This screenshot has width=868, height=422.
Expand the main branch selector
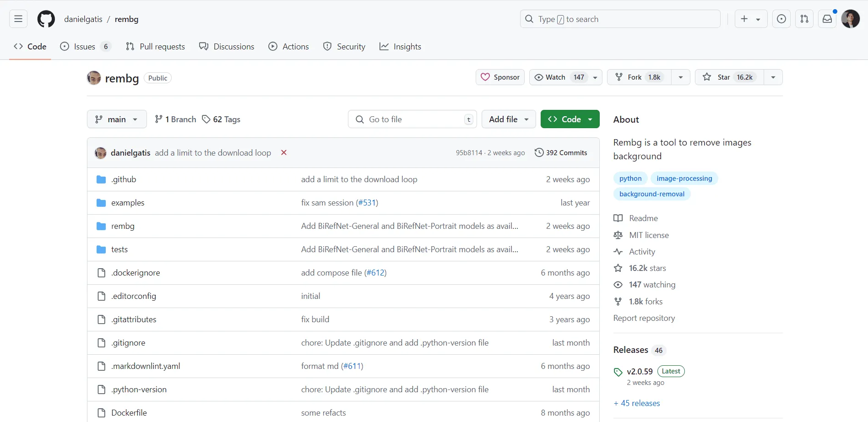[116, 119]
